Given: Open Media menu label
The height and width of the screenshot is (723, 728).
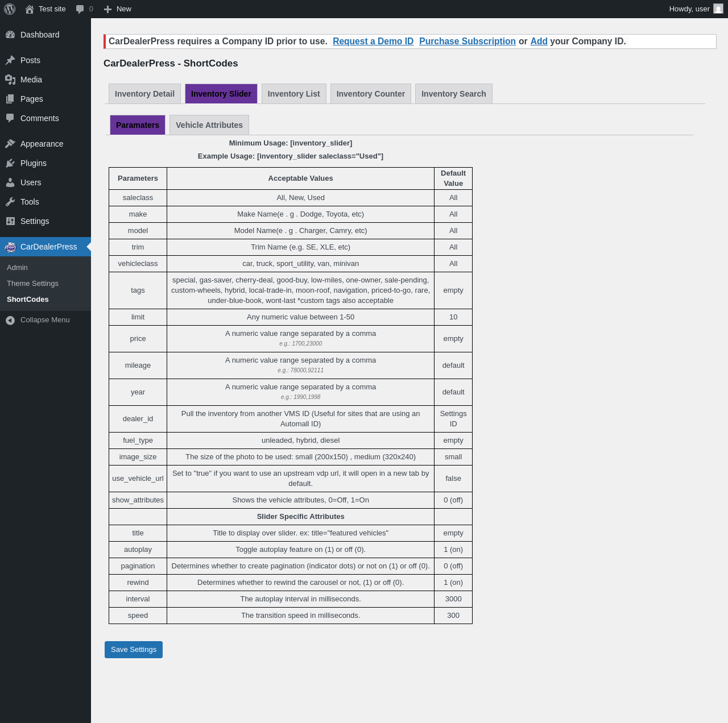Looking at the screenshot, I should click(x=31, y=80).
